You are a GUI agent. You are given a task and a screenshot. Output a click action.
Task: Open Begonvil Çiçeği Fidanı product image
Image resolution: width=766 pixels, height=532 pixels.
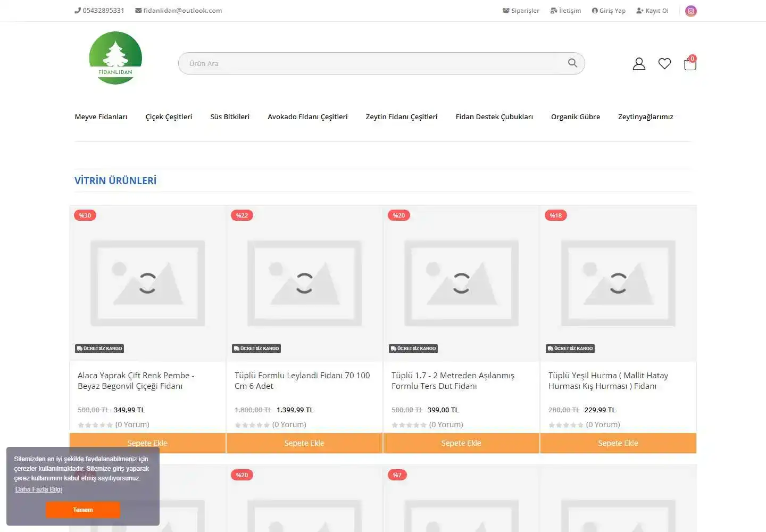[147, 283]
